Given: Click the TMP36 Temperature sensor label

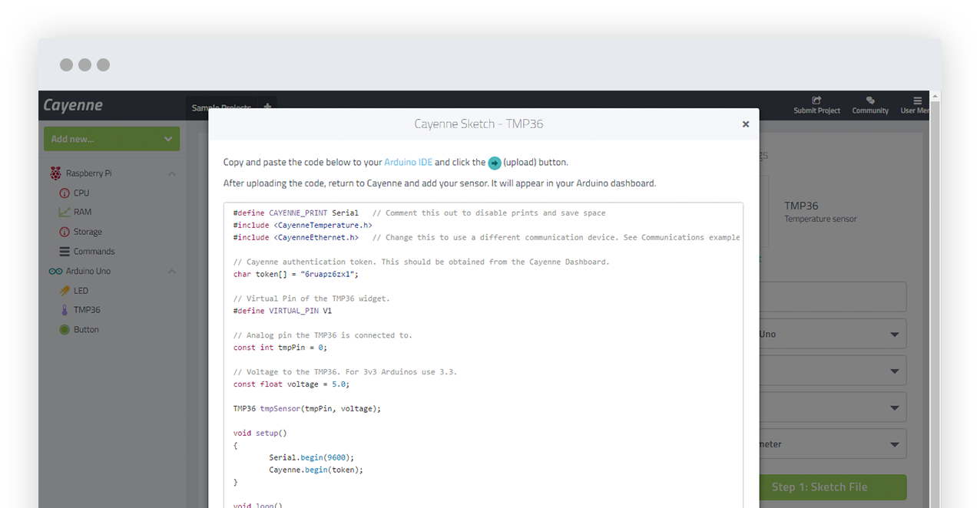Looking at the screenshot, I should pos(820,212).
